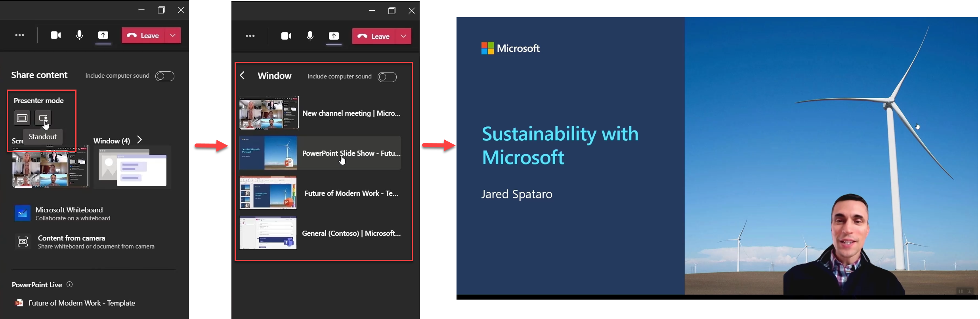Viewport: 980px width, 319px height.
Task: Click slide title Sustainability with Microsoft
Action: coord(560,145)
